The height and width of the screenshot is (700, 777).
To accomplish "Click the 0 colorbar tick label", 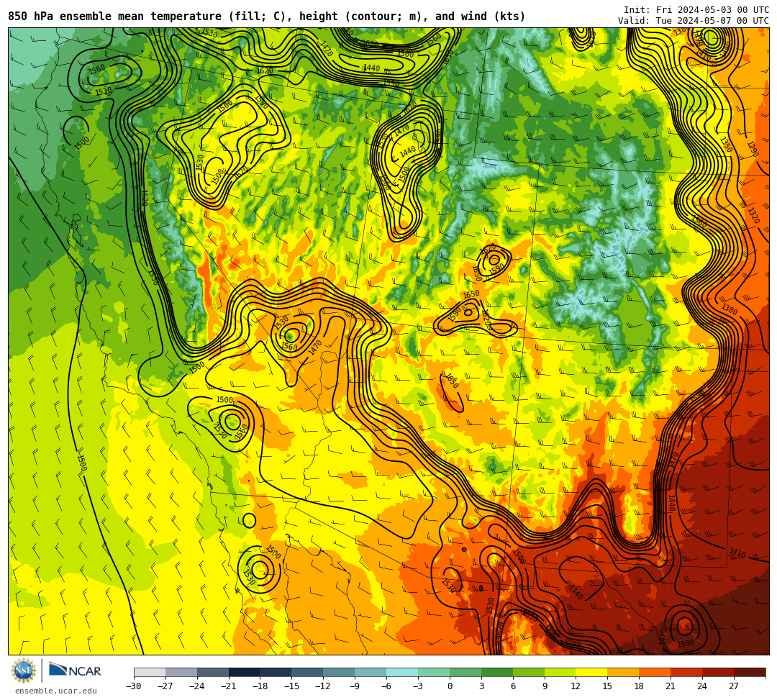I will (x=450, y=686).
